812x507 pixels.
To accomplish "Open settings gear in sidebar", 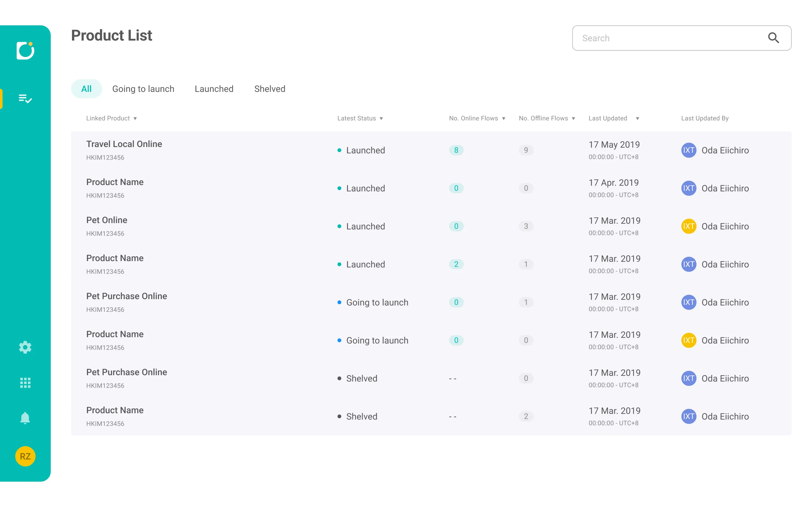I will point(25,347).
